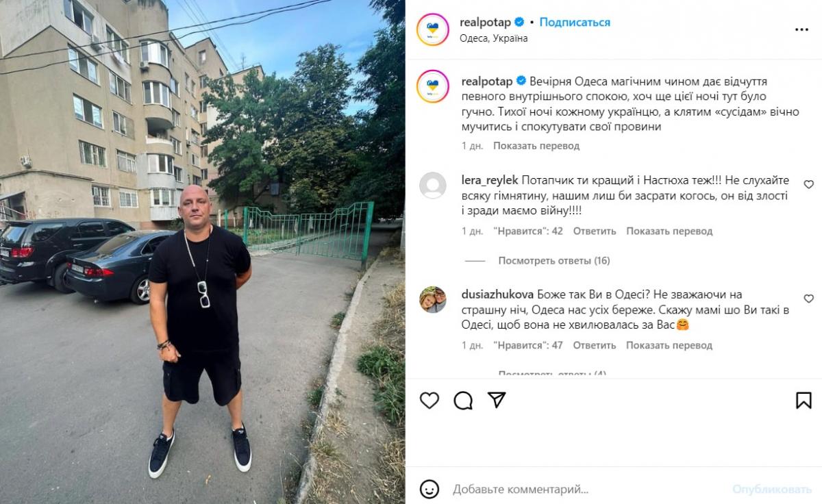Image resolution: width=822 pixels, height=504 pixels.
Task: Open realpotap avatar in post header
Action: (x=433, y=29)
